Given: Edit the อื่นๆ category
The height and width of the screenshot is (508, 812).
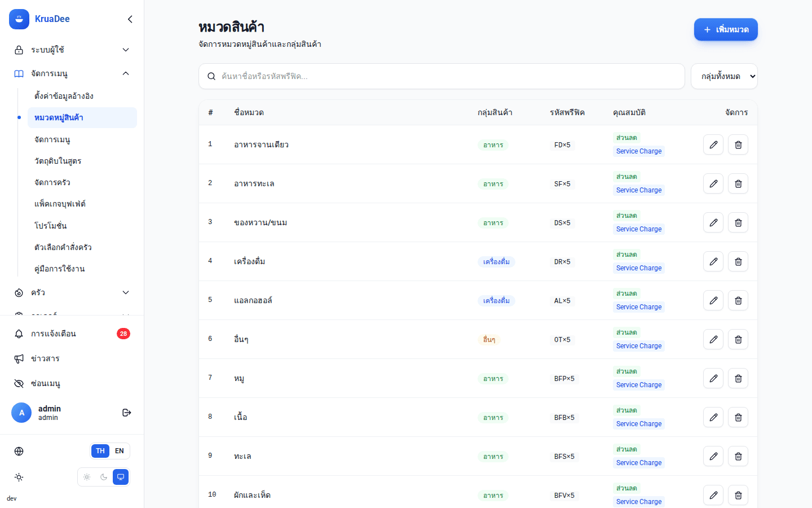Looking at the screenshot, I should tap(713, 340).
